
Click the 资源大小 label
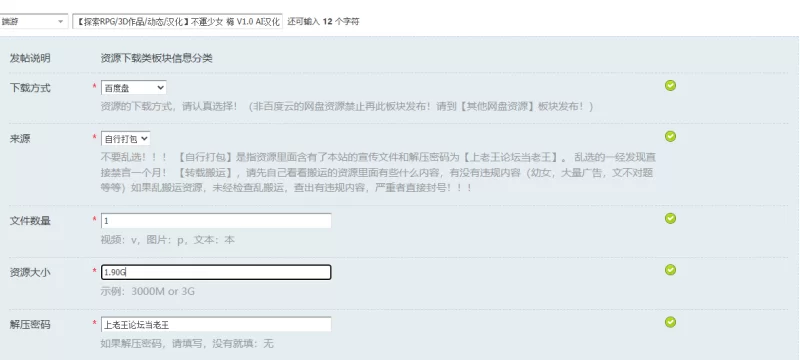[x=30, y=272]
